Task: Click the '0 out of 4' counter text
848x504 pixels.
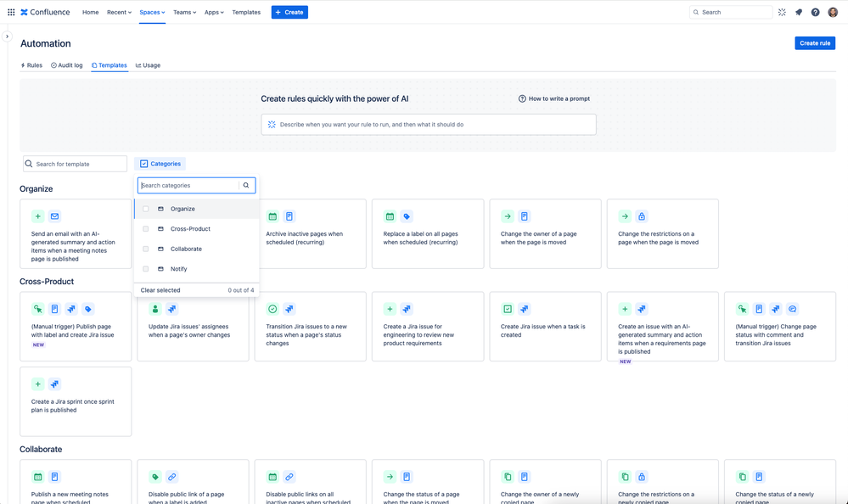Action: [x=241, y=290]
